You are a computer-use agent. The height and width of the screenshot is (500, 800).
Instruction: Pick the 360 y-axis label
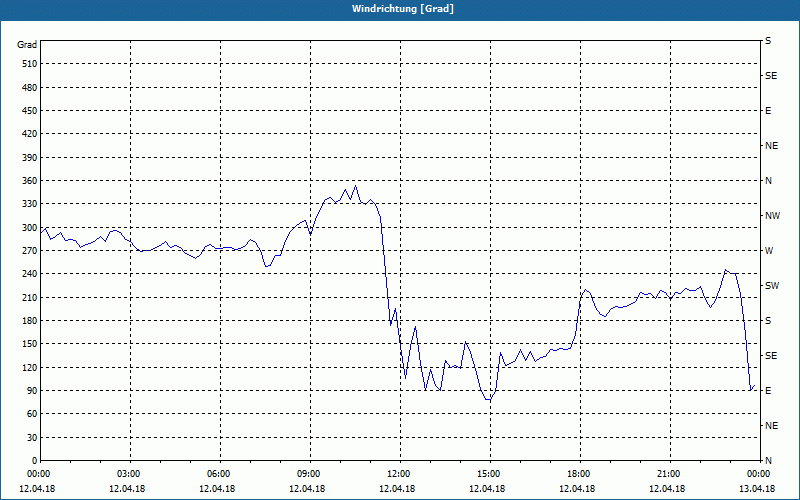[x=30, y=181]
